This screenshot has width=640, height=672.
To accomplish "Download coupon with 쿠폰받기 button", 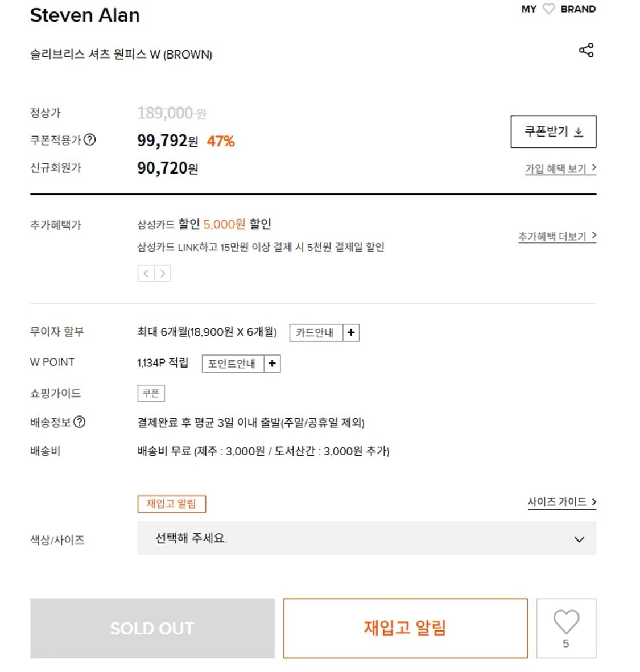I will coord(553,131).
